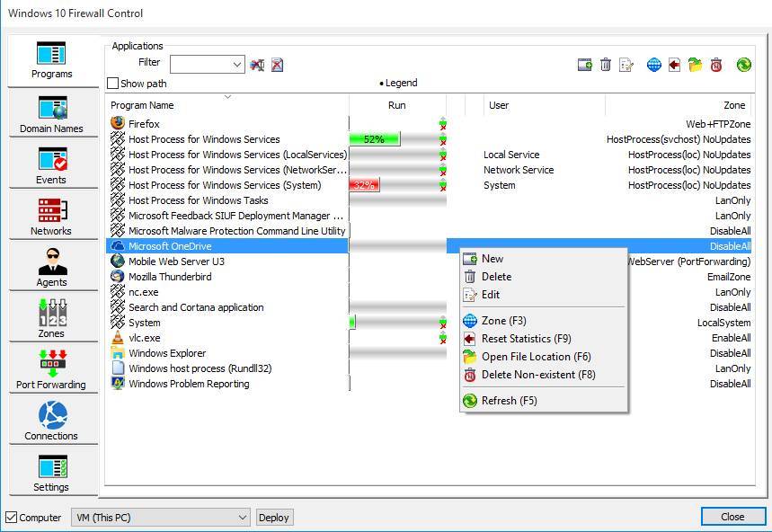Expand the Legend section

398,84
